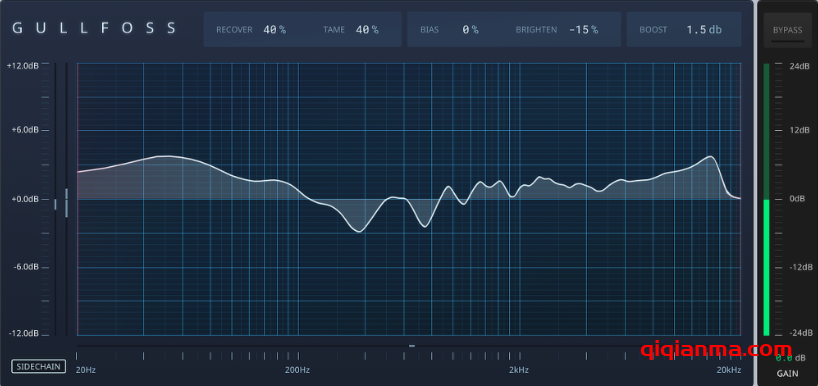Click the +0.0dB scale label

pyautogui.click(x=24, y=199)
